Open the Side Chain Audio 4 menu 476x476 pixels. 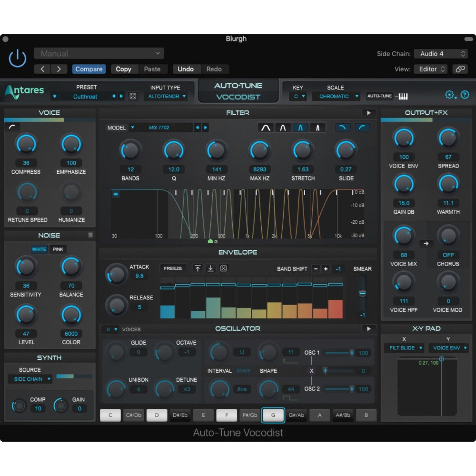pos(441,54)
